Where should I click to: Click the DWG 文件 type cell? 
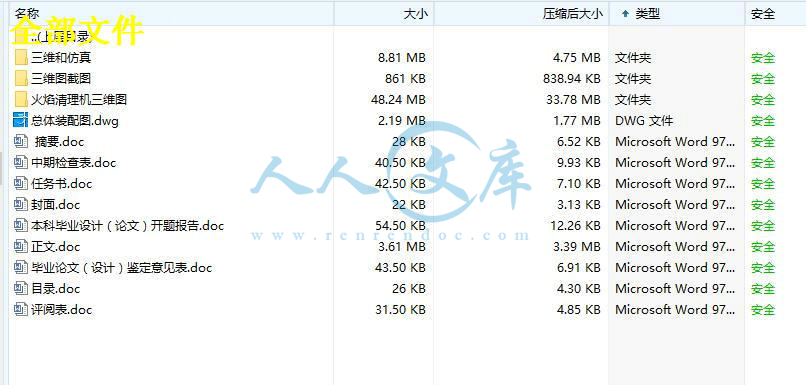(644, 121)
